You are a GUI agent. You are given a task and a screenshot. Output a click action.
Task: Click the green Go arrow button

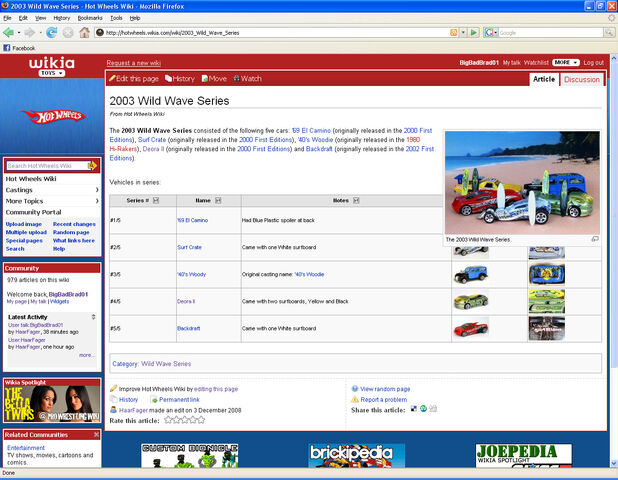pyautogui.click(x=474, y=33)
